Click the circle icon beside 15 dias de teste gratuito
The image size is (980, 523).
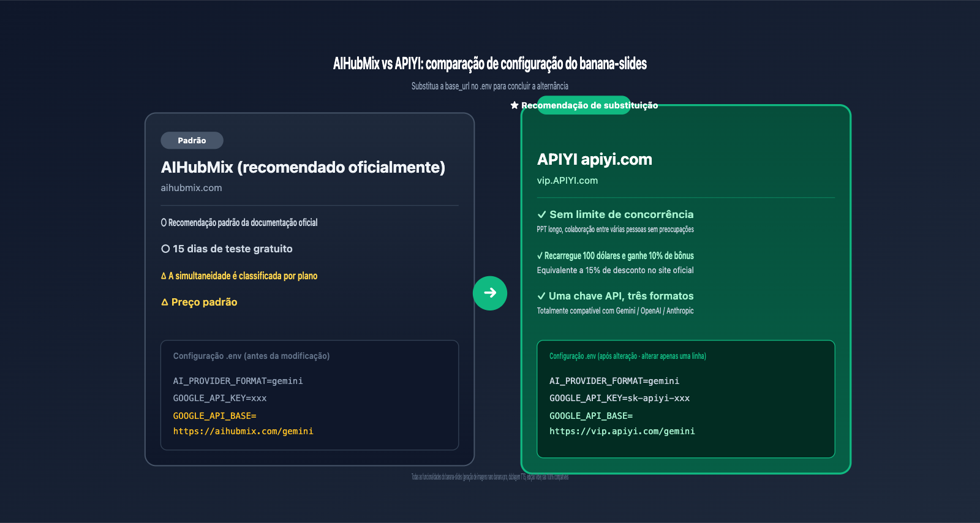[165, 249]
